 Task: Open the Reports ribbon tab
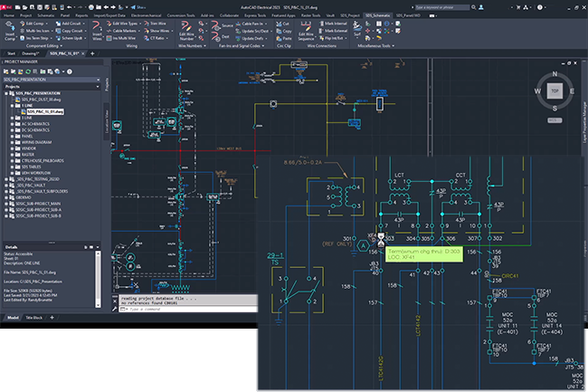(82, 15)
